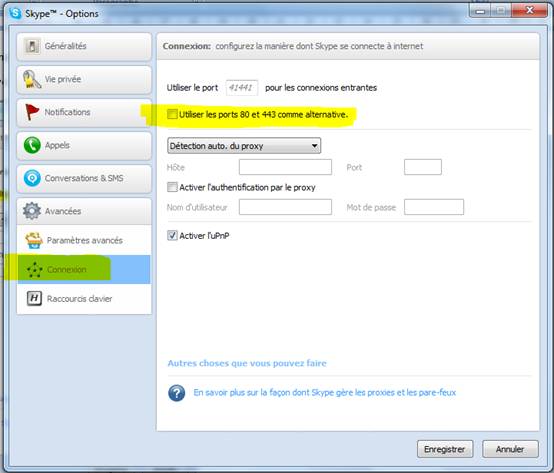Click the red Notifications flag icon
Viewport: 554px width, 473px height.
click(x=32, y=112)
